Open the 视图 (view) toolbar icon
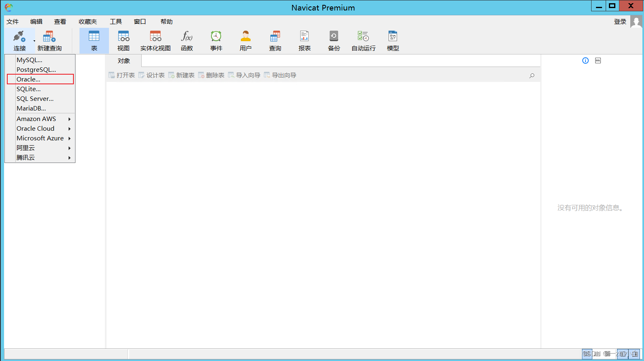Image resolution: width=644 pixels, height=361 pixels. pos(123,36)
